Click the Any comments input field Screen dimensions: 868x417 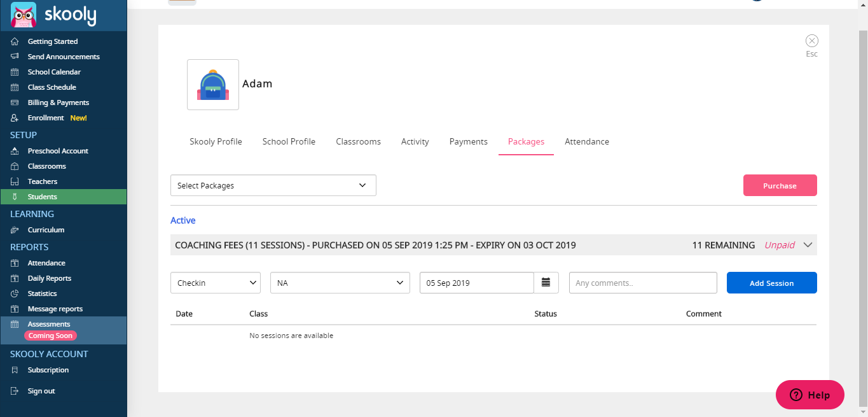point(643,283)
